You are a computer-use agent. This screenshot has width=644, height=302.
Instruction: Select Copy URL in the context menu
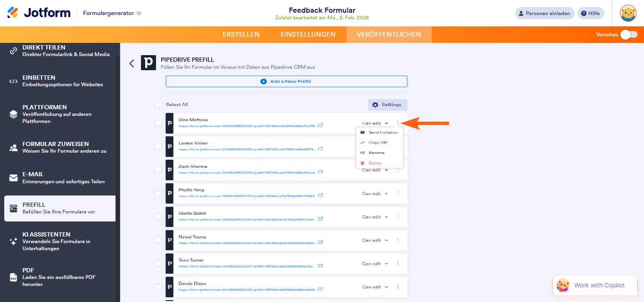tap(378, 142)
